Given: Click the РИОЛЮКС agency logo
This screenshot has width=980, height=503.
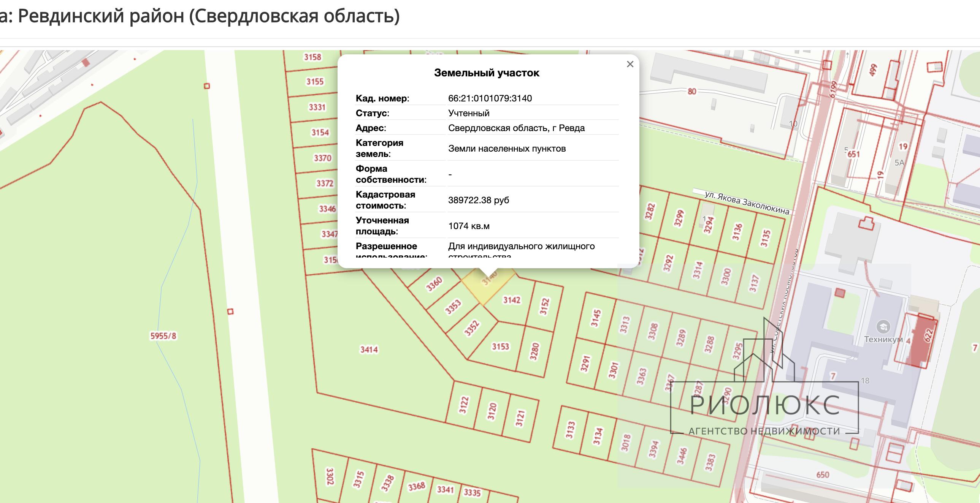Looking at the screenshot, I should point(765,406).
